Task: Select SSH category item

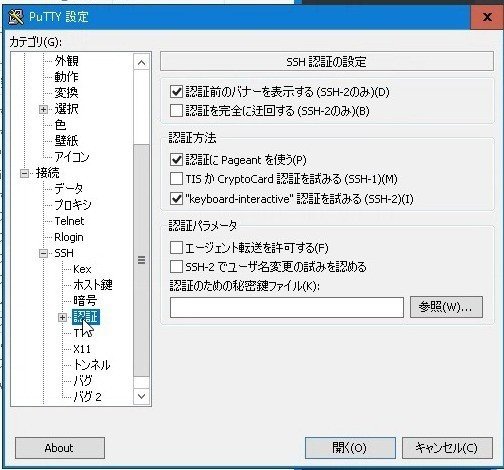Action: tap(64, 253)
